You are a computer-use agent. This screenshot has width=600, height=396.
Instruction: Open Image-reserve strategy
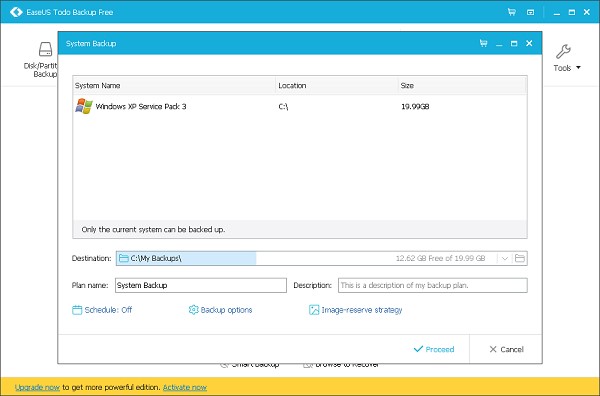coord(355,310)
